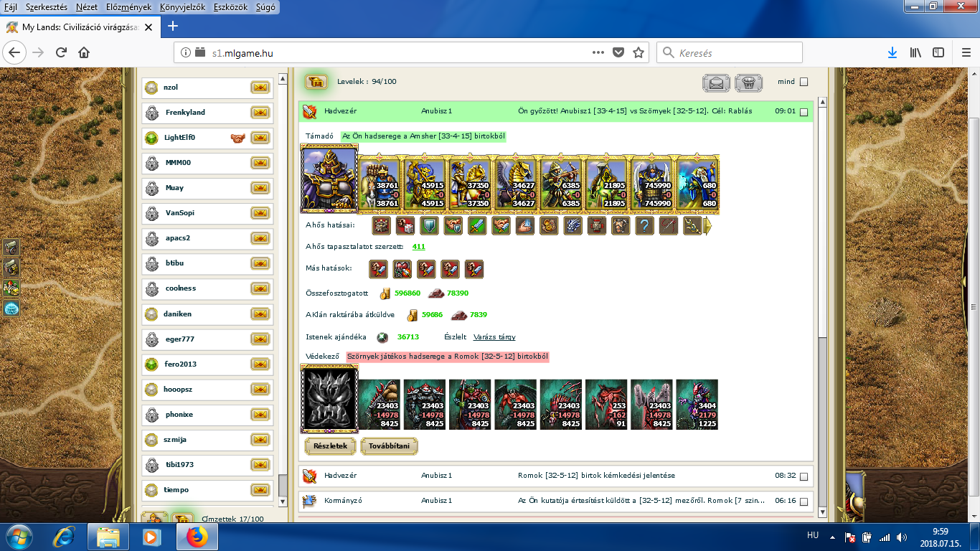Check the box for the 09:01 battle report
This screenshot has width=980, height=551.
tap(804, 112)
